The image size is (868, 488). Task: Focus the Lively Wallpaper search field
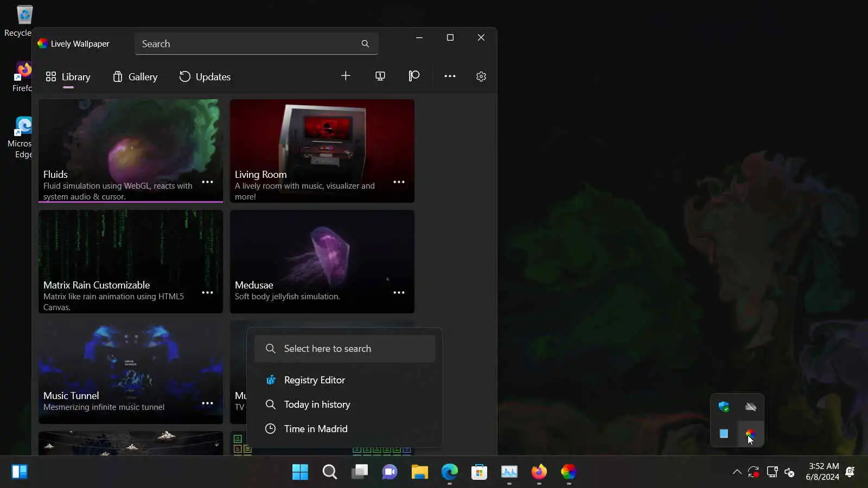pos(256,44)
